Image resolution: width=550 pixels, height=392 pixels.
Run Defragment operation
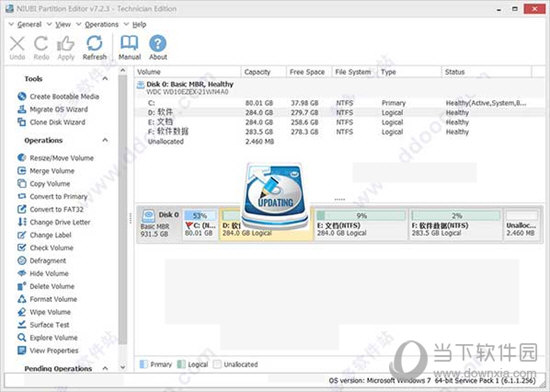pos(42,261)
